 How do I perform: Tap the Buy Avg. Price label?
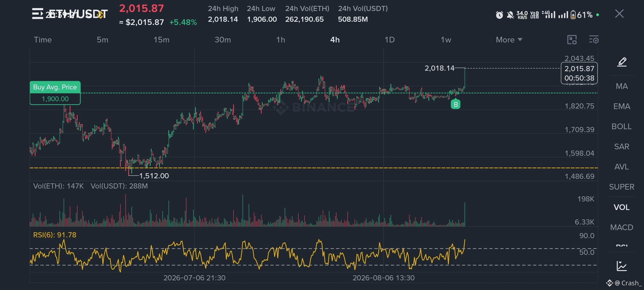[55, 87]
